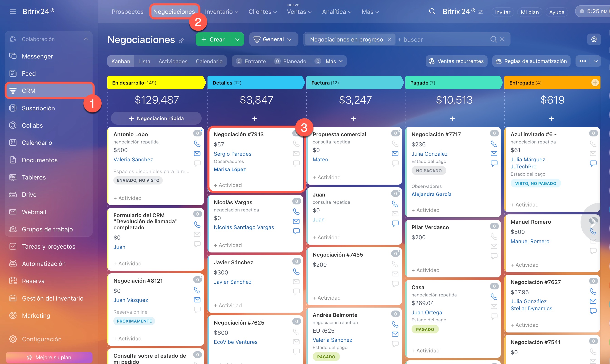Screen dimensions: 610x364
Task: Collapse the Colaboración sidebar section
Action: point(86,39)
